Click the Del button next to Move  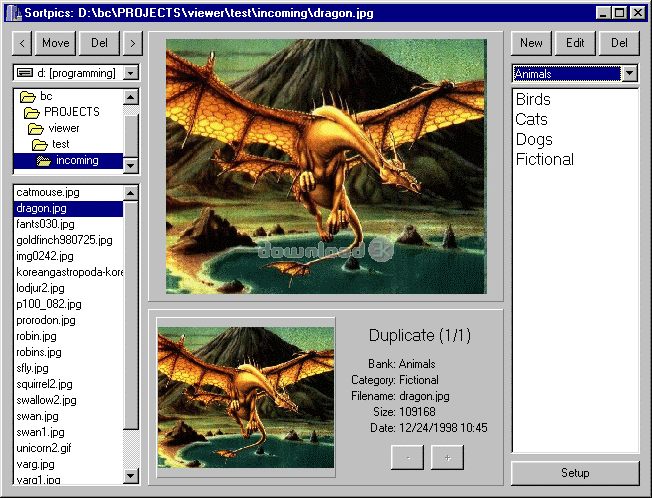(99, 43)
